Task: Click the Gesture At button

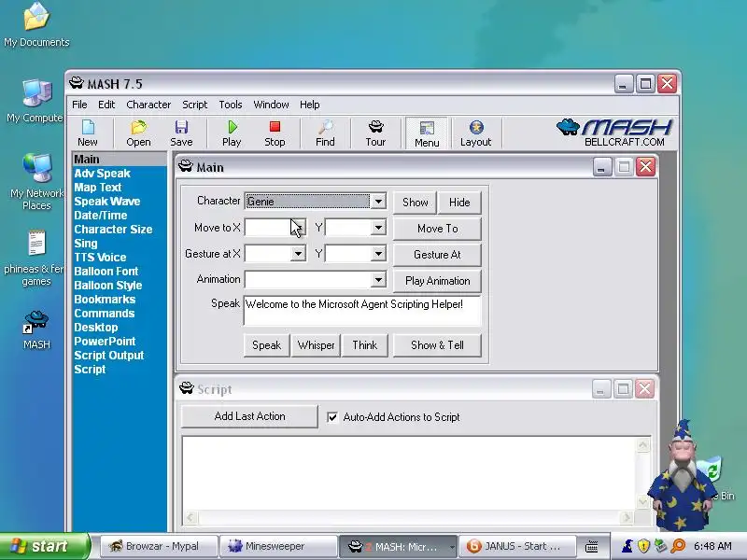Action: click(437, 255)
